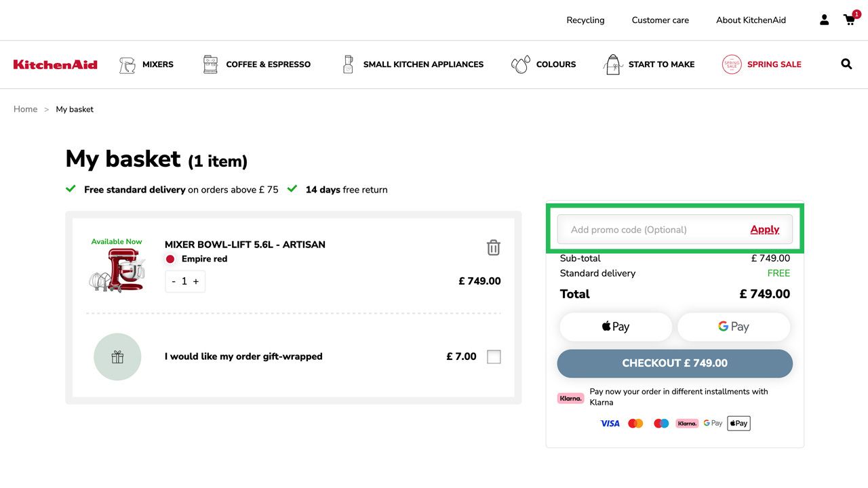Increase mixer quantity with plus
868x488 pixels.
point(196,281)
